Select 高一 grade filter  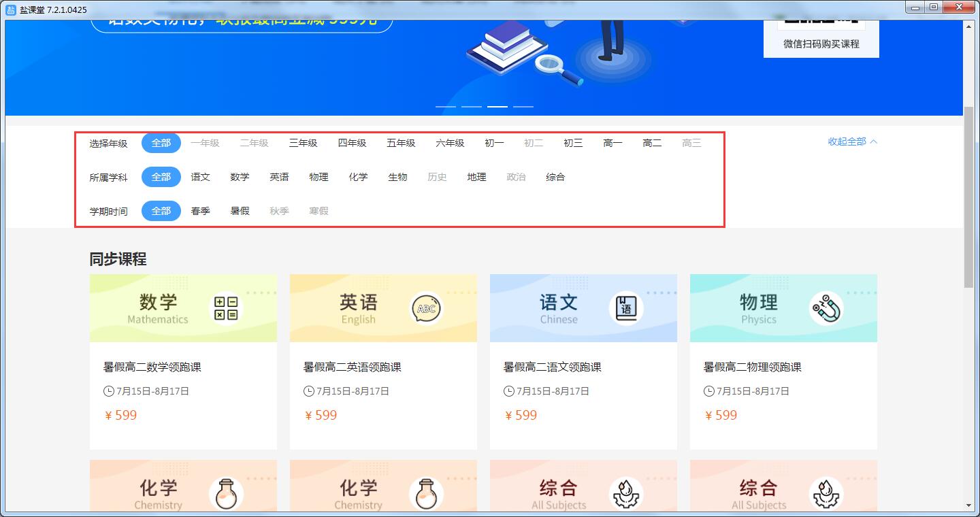click(x=612, y=143)
